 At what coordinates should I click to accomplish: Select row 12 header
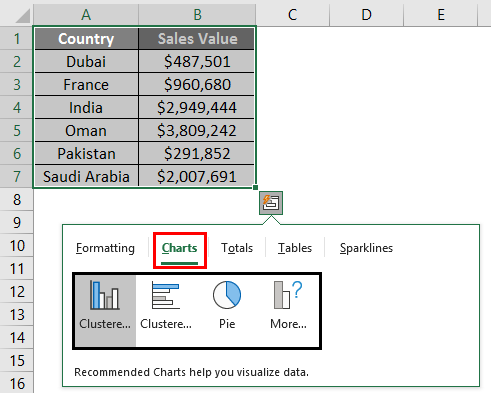pyautogui.click(x=17, y=292)
